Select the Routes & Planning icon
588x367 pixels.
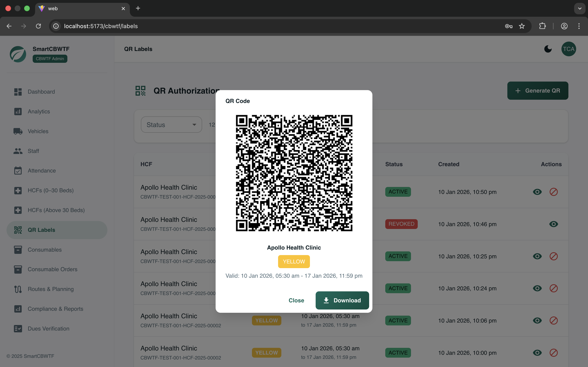(18, 289)
